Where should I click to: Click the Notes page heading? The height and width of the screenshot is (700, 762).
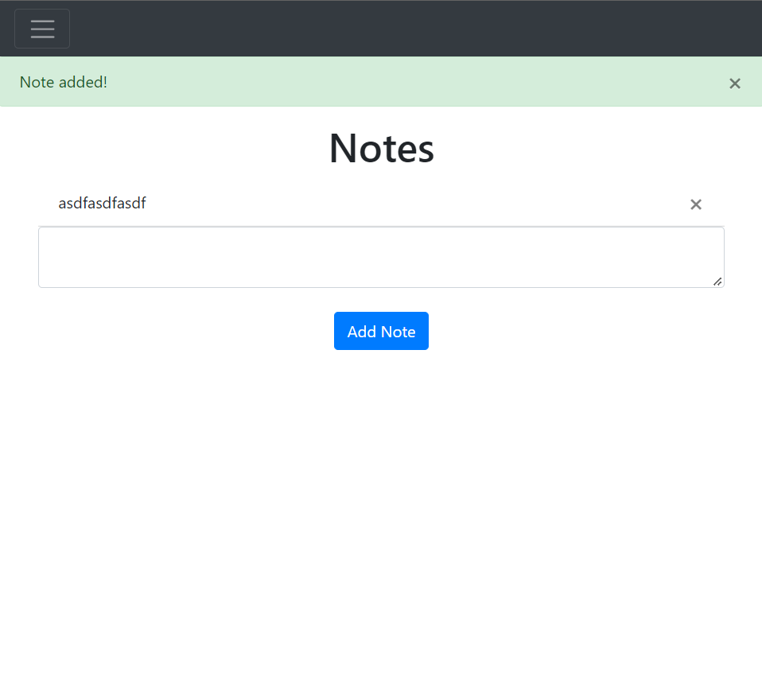381,149
